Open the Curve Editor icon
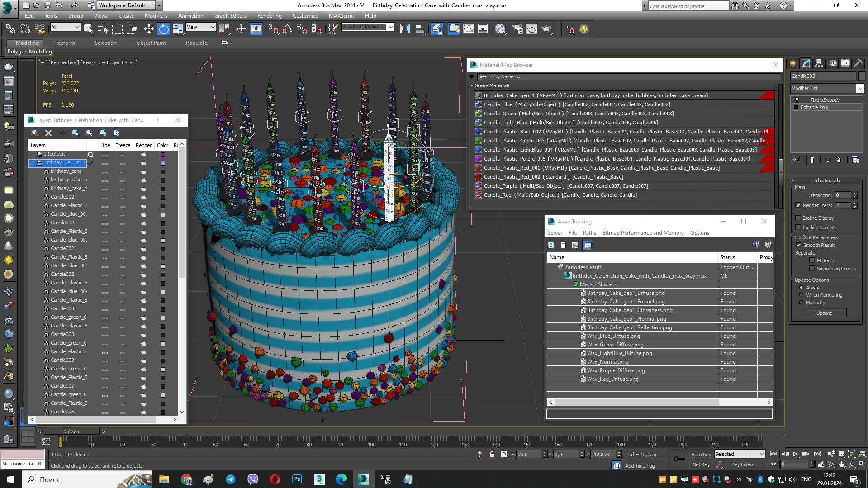Screen dimensions: 868x488 (x=469, y=29)
